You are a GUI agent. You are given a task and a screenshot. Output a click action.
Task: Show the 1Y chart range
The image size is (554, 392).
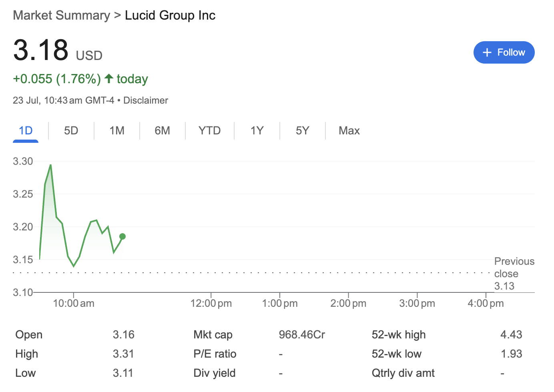click(257, 131)
